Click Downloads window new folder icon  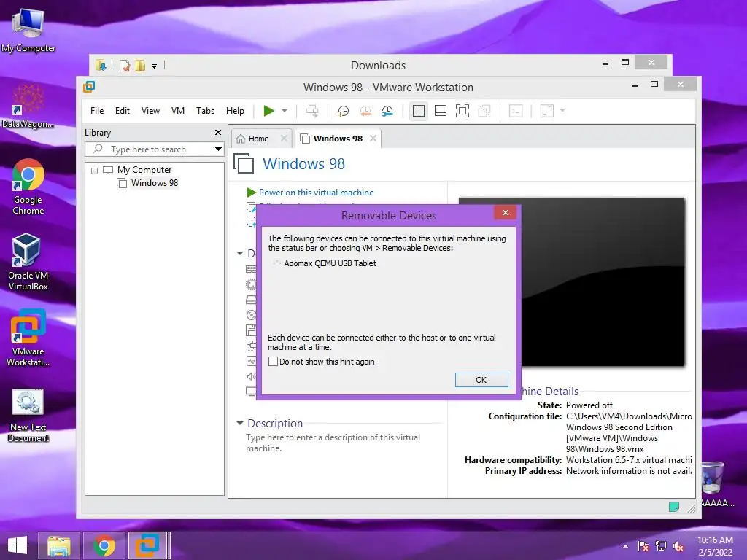pos(140,65)
